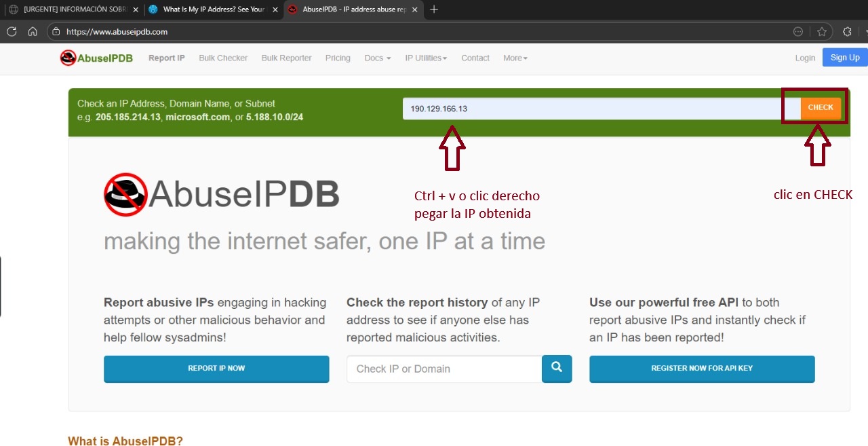Click the Check IP or Domain field
Viewport: 868px width, 446px height.
click(x=444, y=369)
